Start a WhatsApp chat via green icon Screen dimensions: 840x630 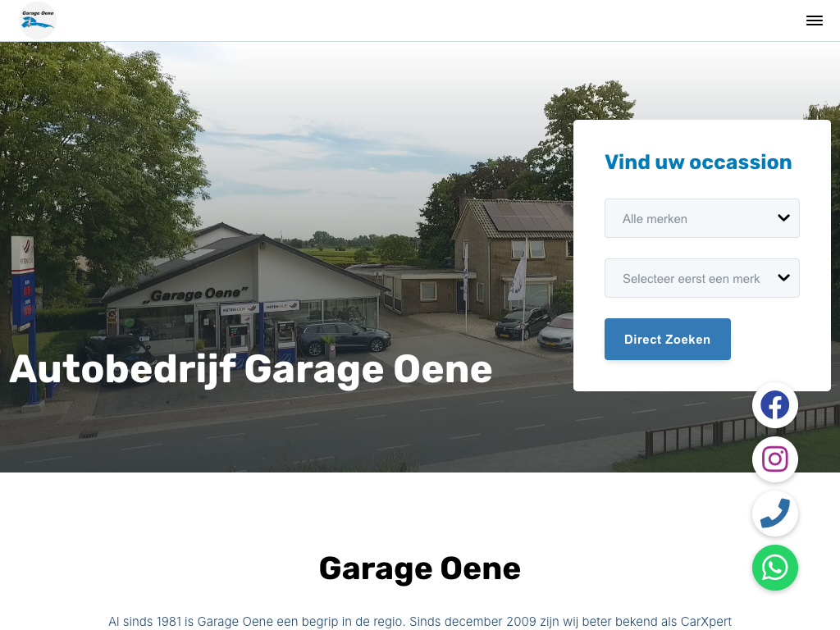(x=774, y=568)
